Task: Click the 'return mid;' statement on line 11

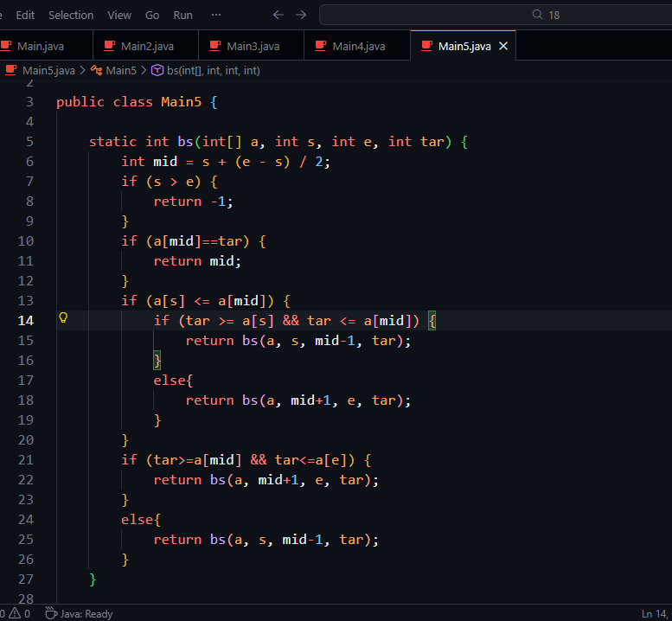Action: 197,261
